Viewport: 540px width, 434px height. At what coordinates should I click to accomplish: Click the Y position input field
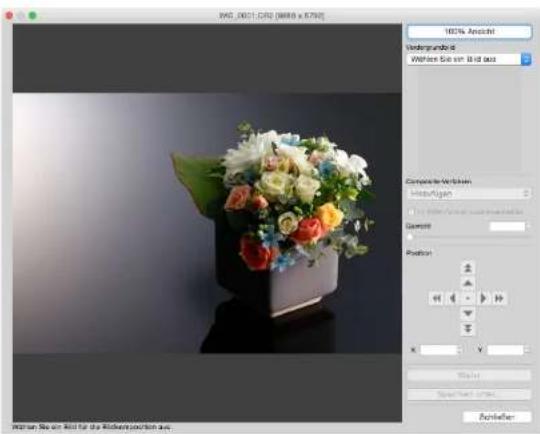(x=506, y=350)
